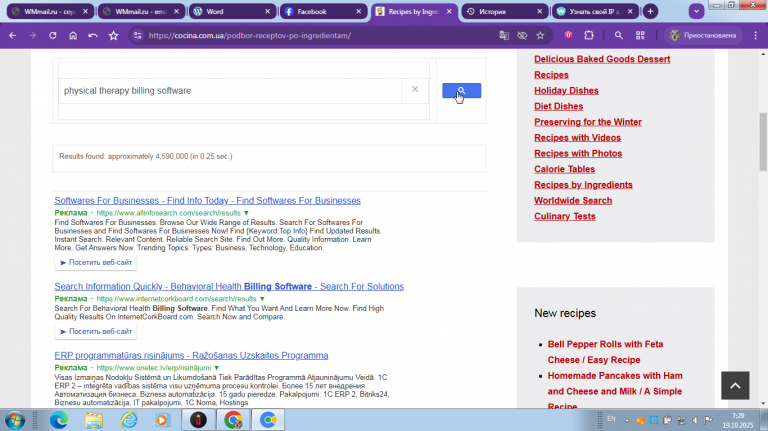
Task: Launch Internet Explorer from taskbar
Action: pyautogui.click(x=129, y=420)
